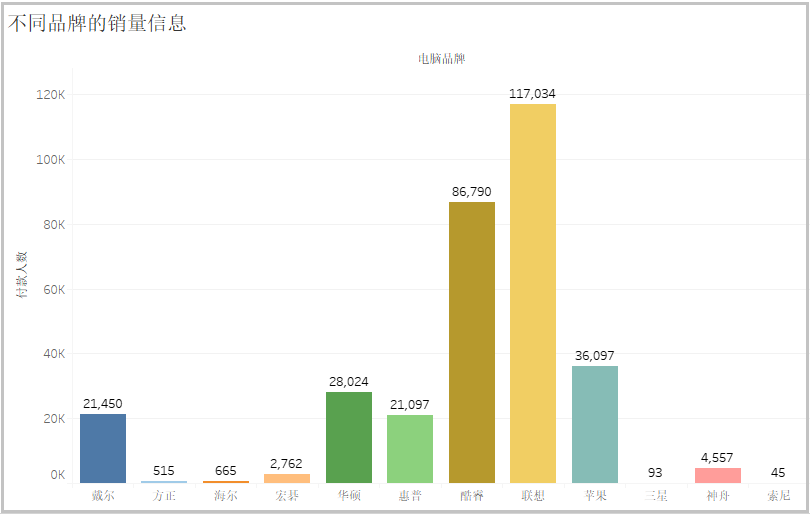Select the yellow 联想 bar
The image size is (810, 514).
(533, 293)
